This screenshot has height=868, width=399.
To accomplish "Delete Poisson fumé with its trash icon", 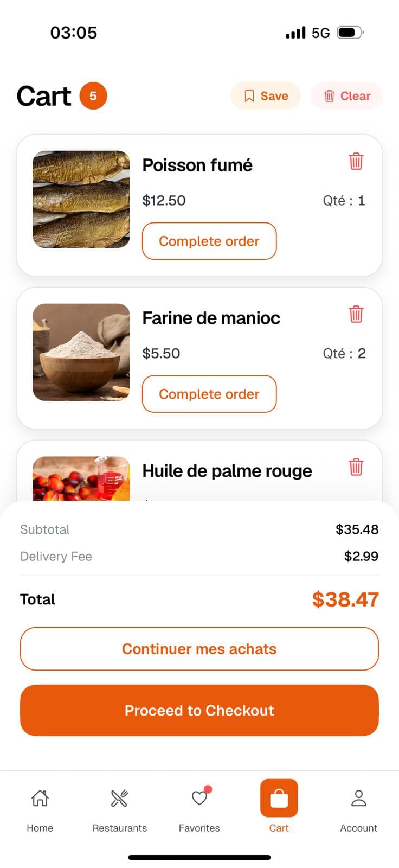I will tap(356, 161).
